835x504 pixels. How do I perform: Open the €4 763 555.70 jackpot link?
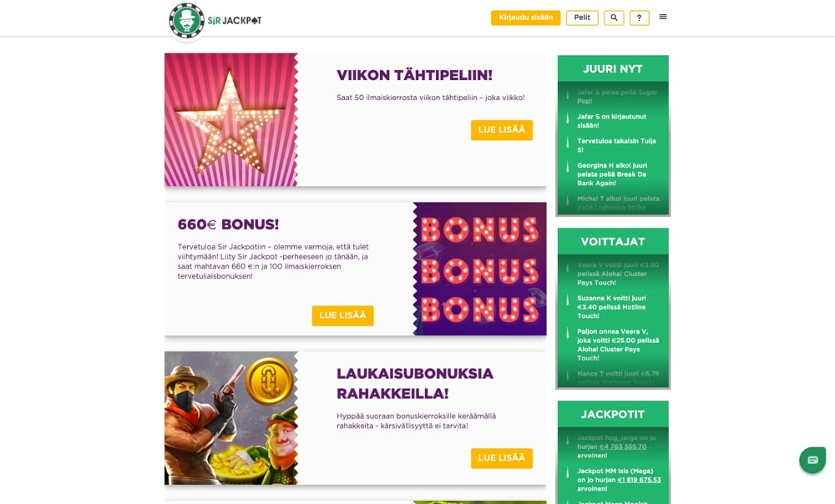tap(623, 446)
